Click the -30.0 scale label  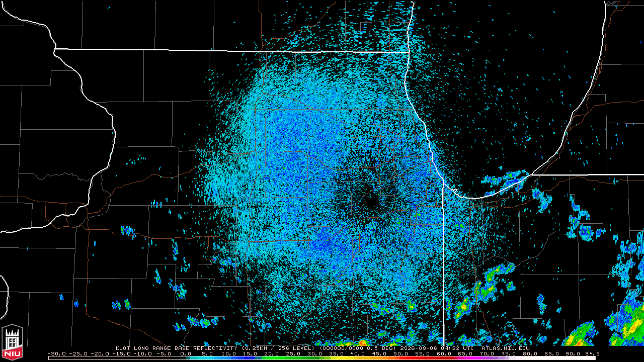coord(57,354)
